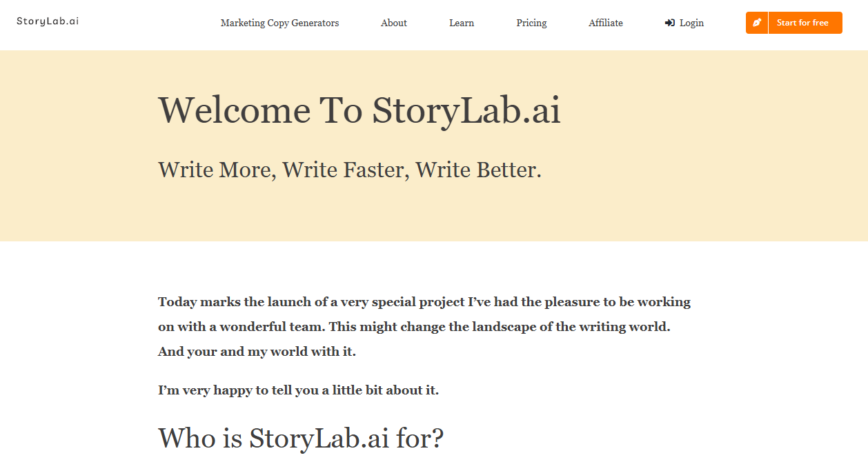Click the 'And your and my world' line
This screenshot has height=471, width=868.
tap(257, 352)
